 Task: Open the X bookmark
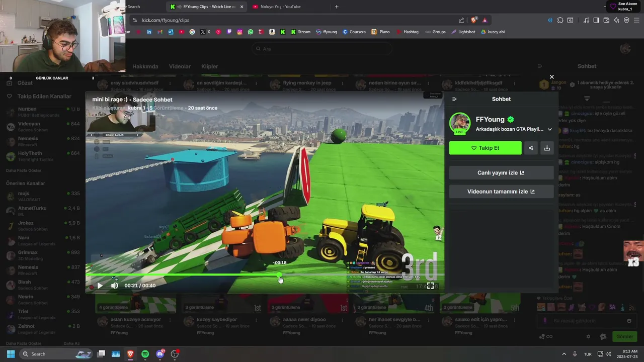pyautogui.click(x=205, y=32)
